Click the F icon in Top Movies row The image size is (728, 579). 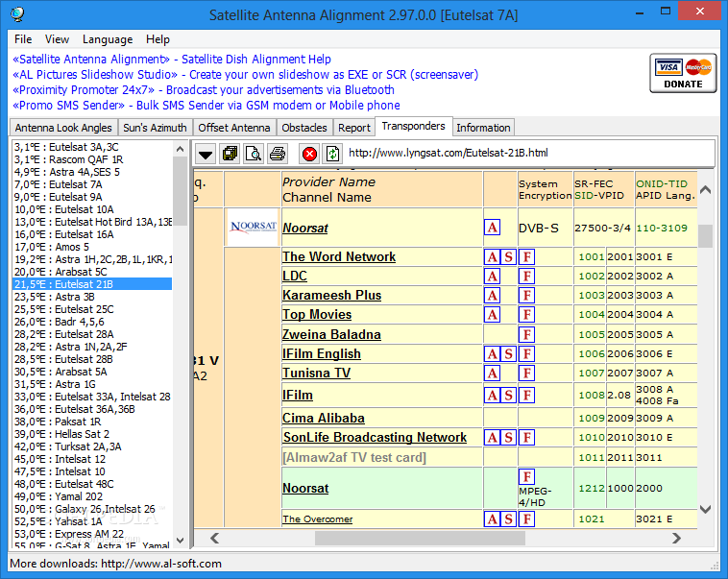click(x=527, y=315)
